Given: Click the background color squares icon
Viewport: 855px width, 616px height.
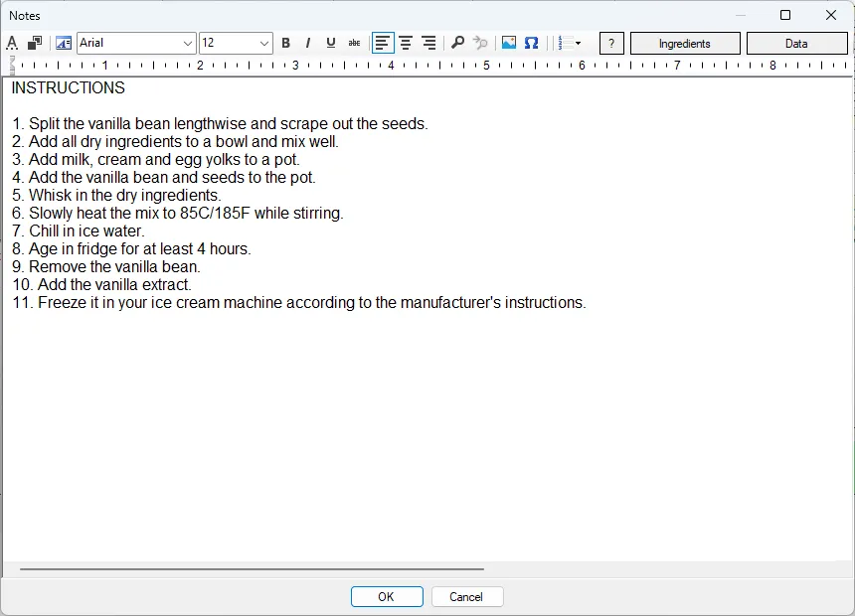Looking at the screenshot, I should [x=35, y=43].
